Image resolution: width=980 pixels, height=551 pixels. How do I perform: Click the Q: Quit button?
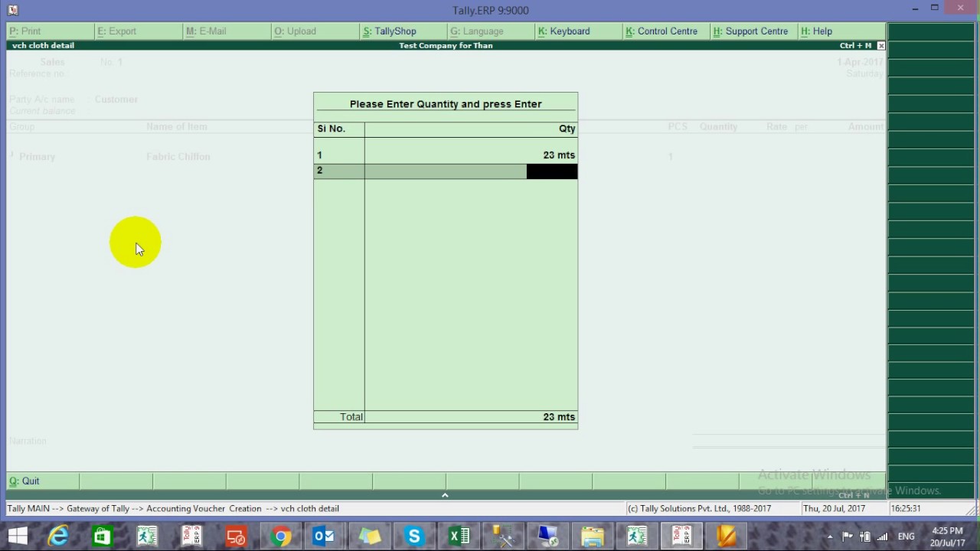[x=42, y=481]
